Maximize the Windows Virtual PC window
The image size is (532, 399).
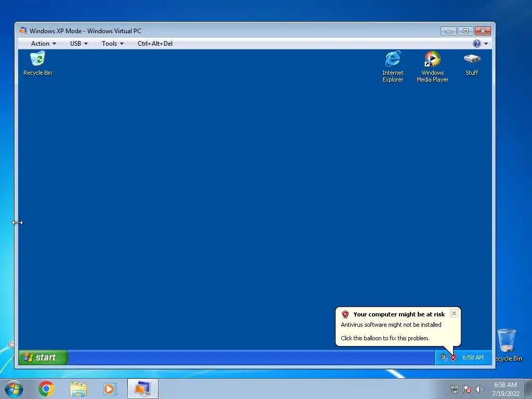coord(465,31)
